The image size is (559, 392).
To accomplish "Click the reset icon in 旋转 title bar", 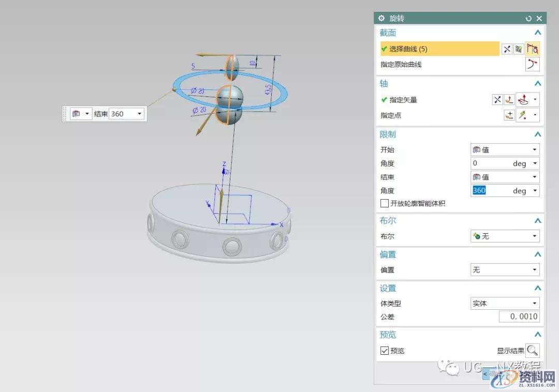I will [528, 19].
